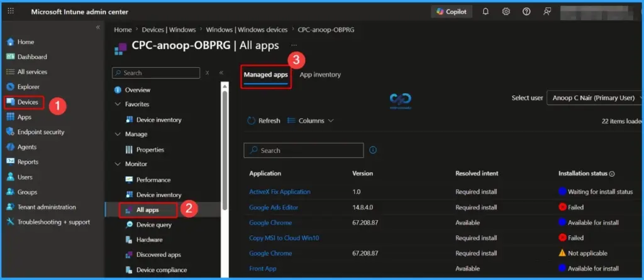Click the feedback person icon

[547, 11]
